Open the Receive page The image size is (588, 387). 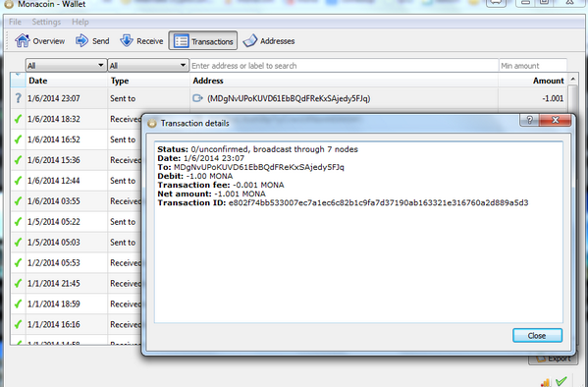(x=141, y=40)
